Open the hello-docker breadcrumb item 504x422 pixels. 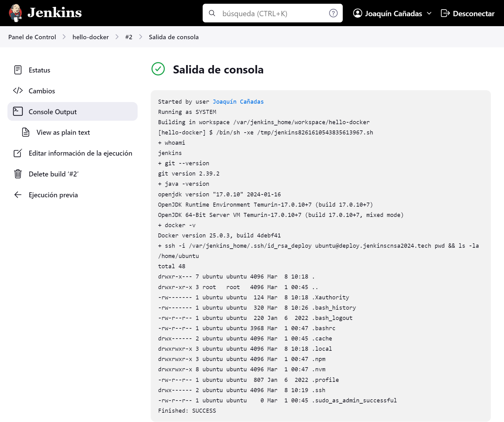click(x=90, y=37)
